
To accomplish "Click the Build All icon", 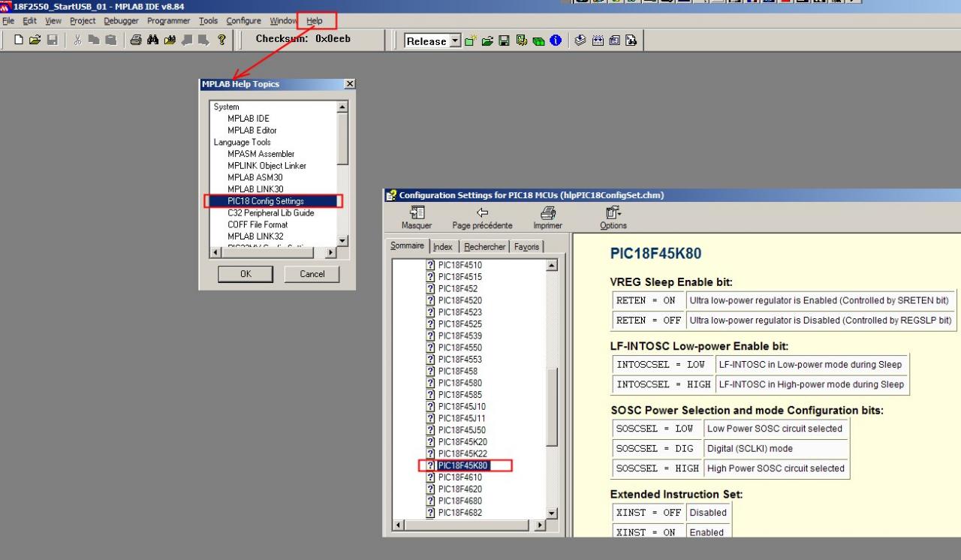I will [x=598, y=41].
